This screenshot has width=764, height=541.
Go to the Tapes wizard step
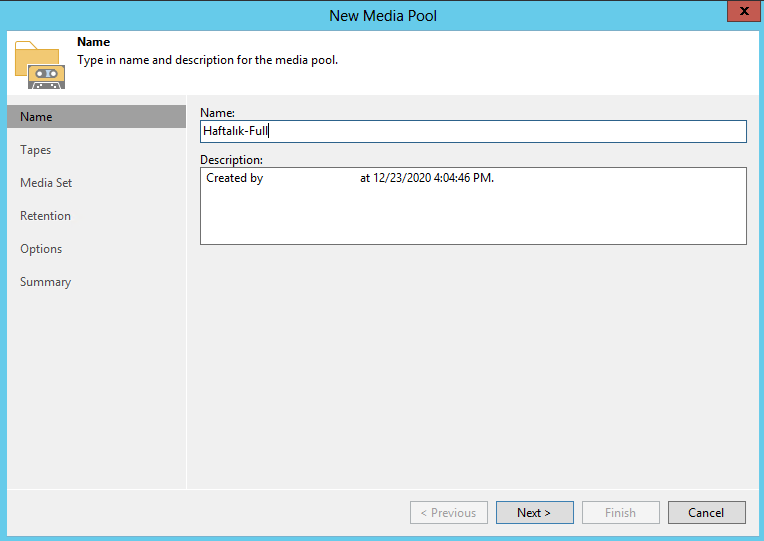click(36, 150)
